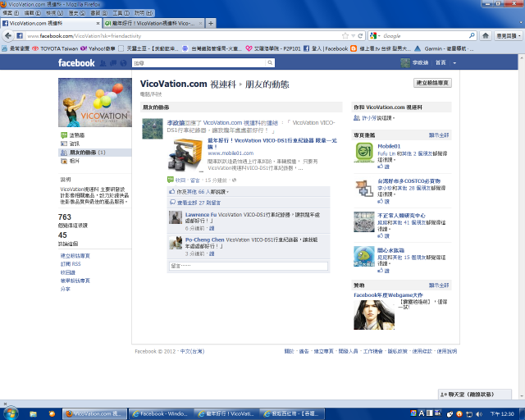Click the VicoVation balloon profile picture
525x420 pixels.
point(95,103)
